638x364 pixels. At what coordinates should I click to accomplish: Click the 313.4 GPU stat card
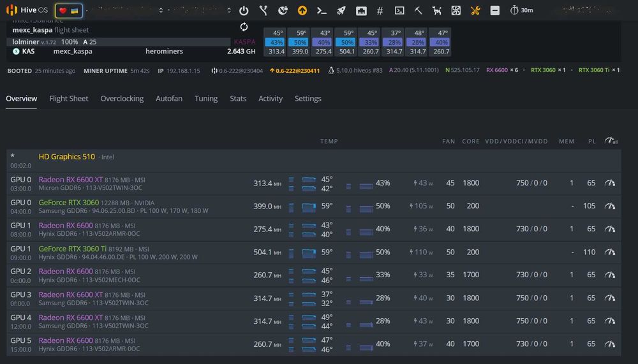pos(276,42)
